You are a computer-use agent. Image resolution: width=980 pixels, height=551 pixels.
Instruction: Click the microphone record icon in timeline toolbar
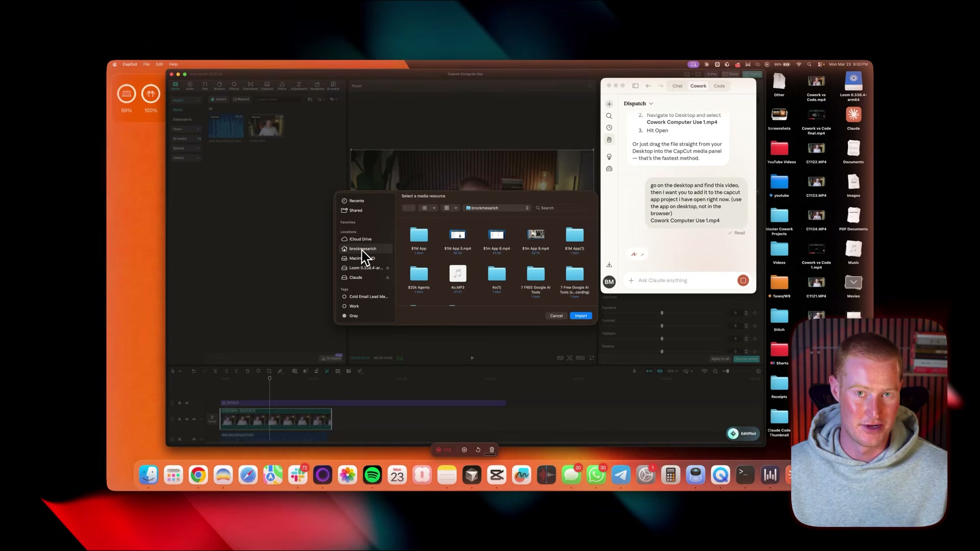tap(634, 371)
